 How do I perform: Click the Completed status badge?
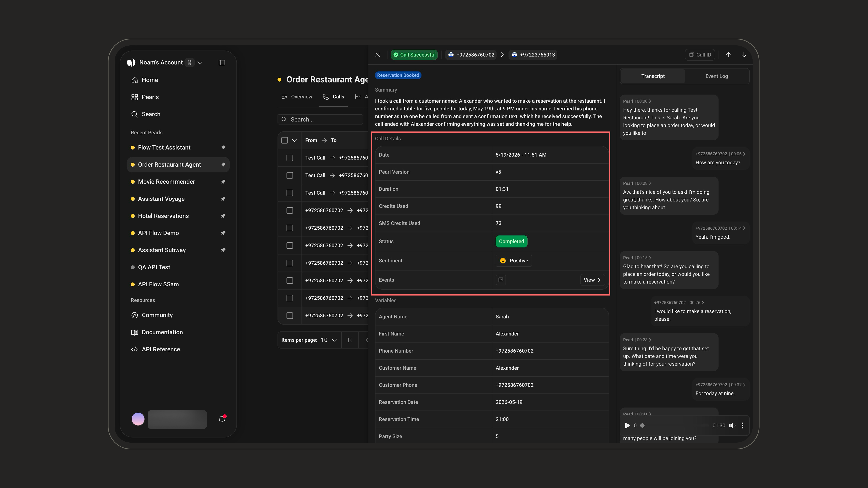(511, 241)
